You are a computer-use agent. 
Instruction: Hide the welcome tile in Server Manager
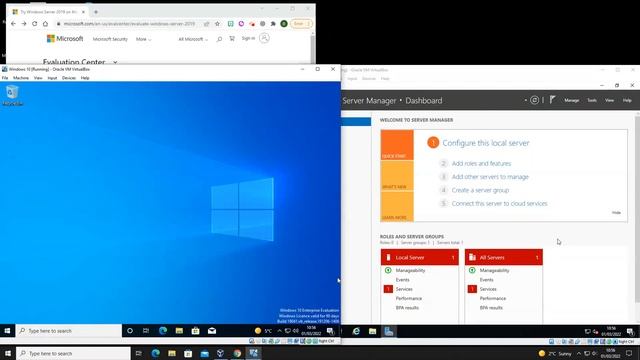pos(616,213)
